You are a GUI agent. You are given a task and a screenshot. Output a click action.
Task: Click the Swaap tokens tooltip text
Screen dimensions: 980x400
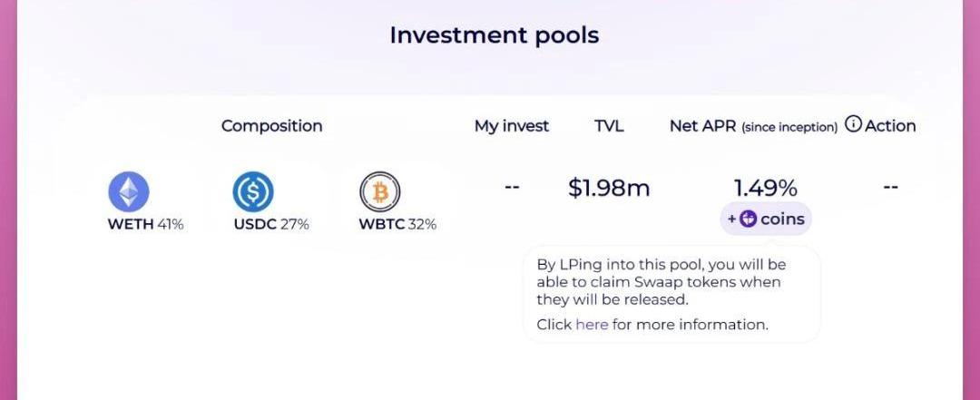661,282
